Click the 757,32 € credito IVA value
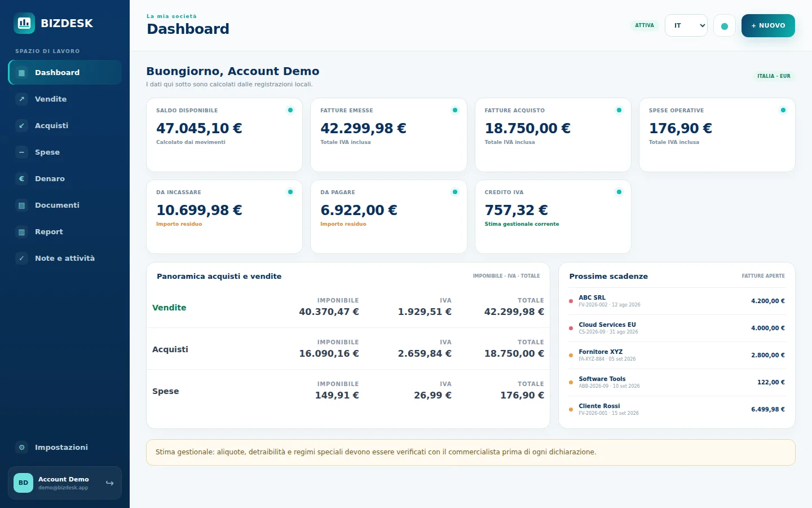Viewport: 812px width, 508px height. pos(516,210)
